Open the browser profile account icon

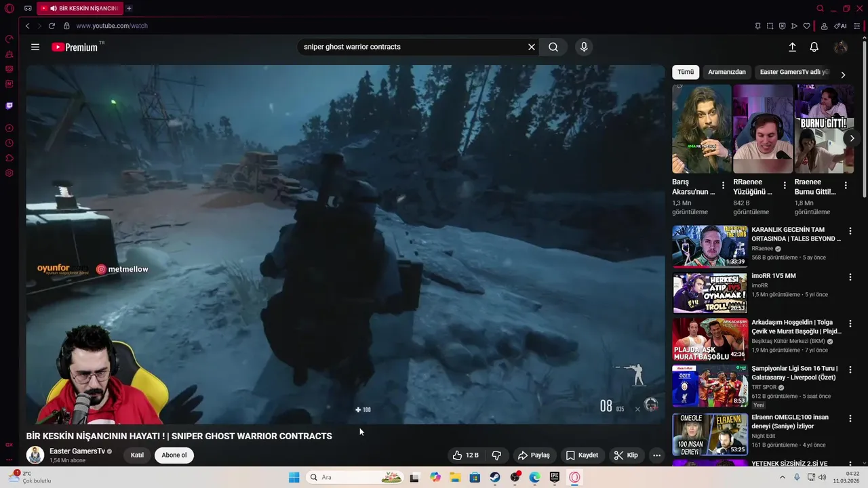[824, 26]
